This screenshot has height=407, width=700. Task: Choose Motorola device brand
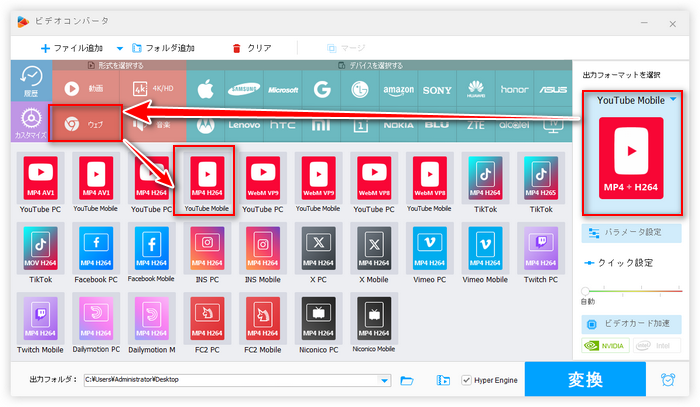(x=206, y=125)
